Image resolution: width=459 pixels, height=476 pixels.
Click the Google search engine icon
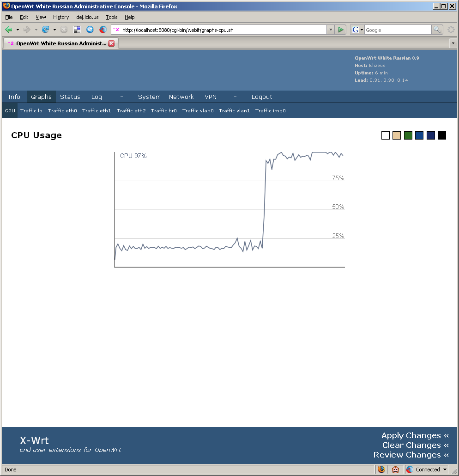click(355, 30)
